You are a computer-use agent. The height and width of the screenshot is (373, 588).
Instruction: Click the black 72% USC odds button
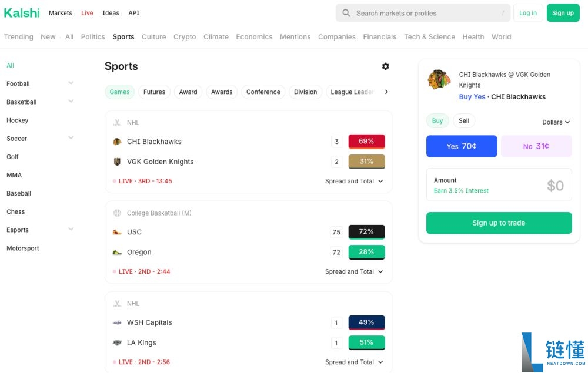click(x=366, y=232)
